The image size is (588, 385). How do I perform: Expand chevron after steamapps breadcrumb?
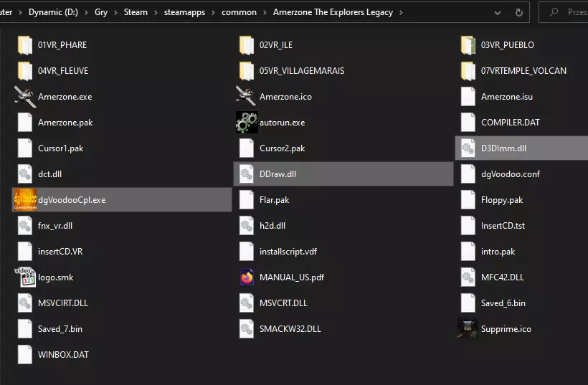214,12
